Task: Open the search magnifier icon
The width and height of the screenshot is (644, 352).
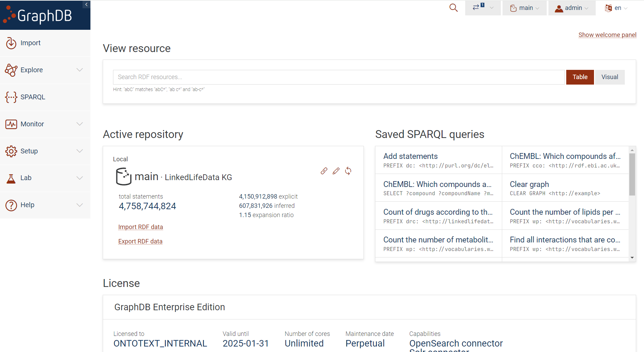Action: pyautogui.click(x=453, y=8)
